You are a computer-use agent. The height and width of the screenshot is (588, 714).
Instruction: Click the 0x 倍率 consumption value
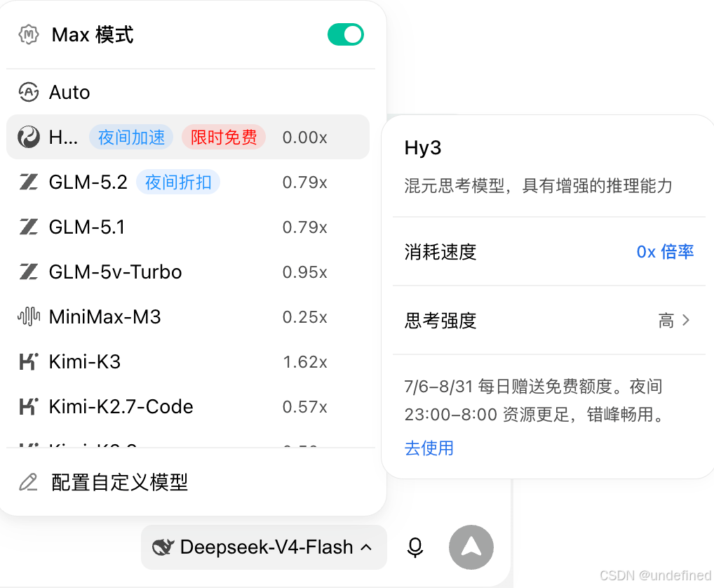click(665, 252)
